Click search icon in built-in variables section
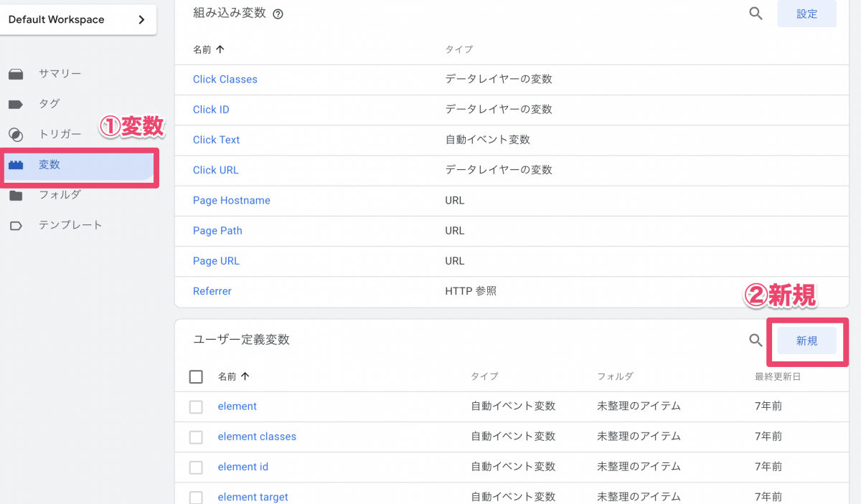Screen dimensions: 861x504 (x=756, y=14)
